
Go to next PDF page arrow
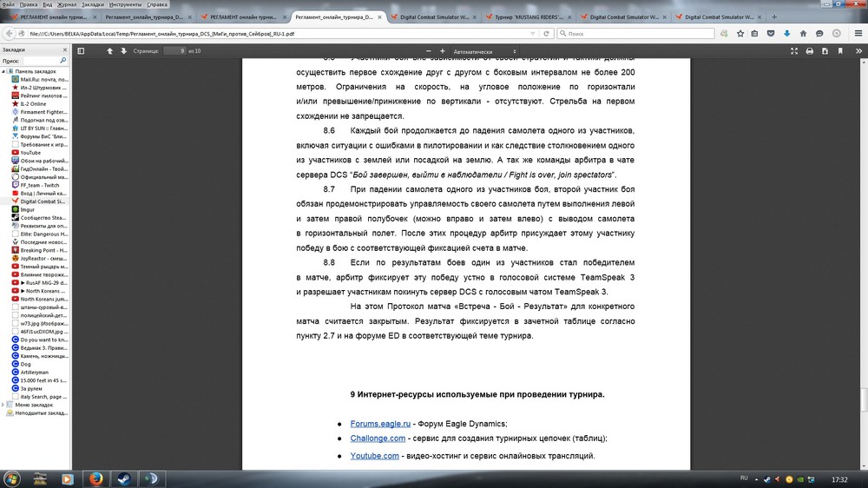[123, 51]
